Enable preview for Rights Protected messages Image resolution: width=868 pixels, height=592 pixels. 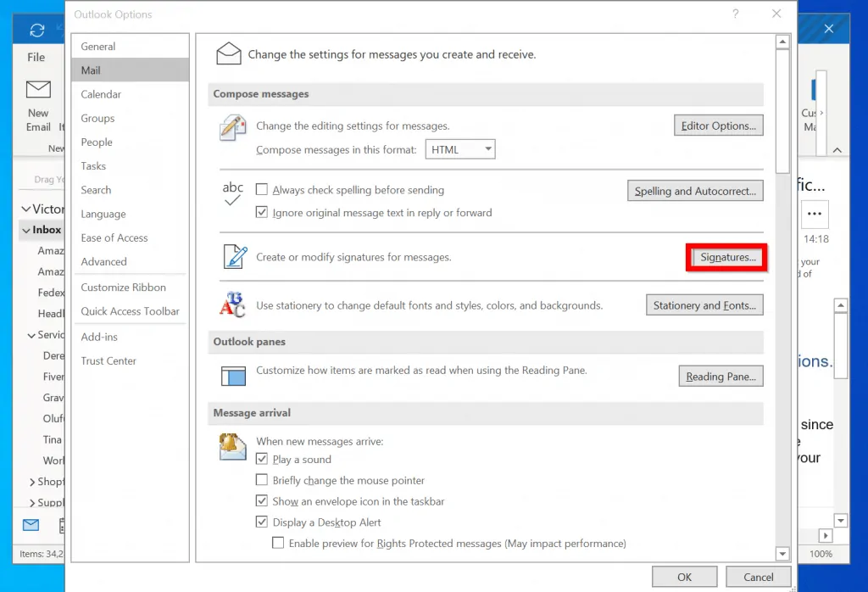coord(278,543)
